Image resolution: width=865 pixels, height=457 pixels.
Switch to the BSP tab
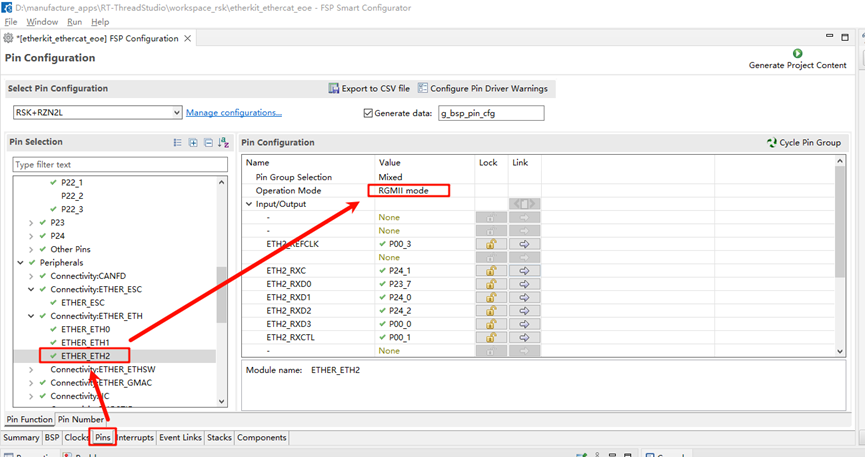[52, 438]
